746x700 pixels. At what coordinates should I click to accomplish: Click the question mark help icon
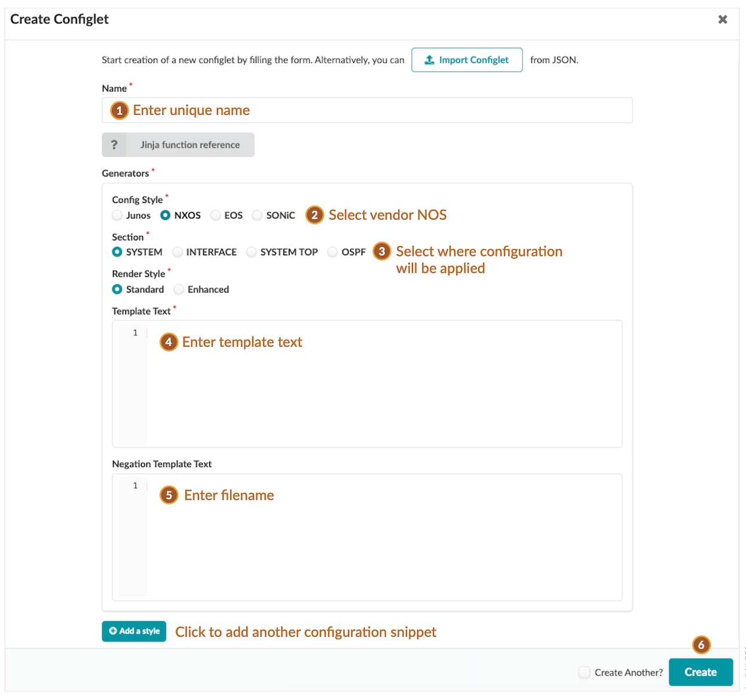click(x=114, y=145)
